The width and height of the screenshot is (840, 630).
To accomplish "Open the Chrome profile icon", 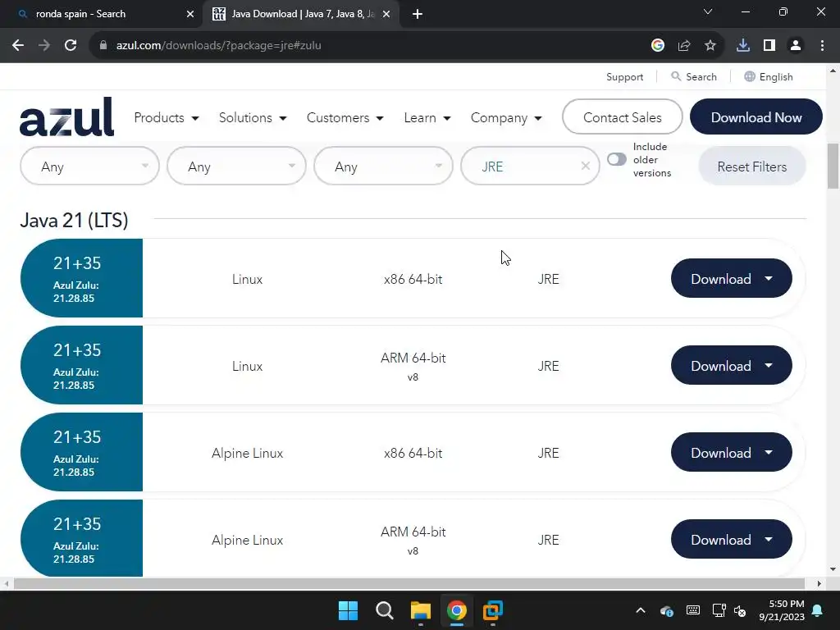I will point(796,46).
